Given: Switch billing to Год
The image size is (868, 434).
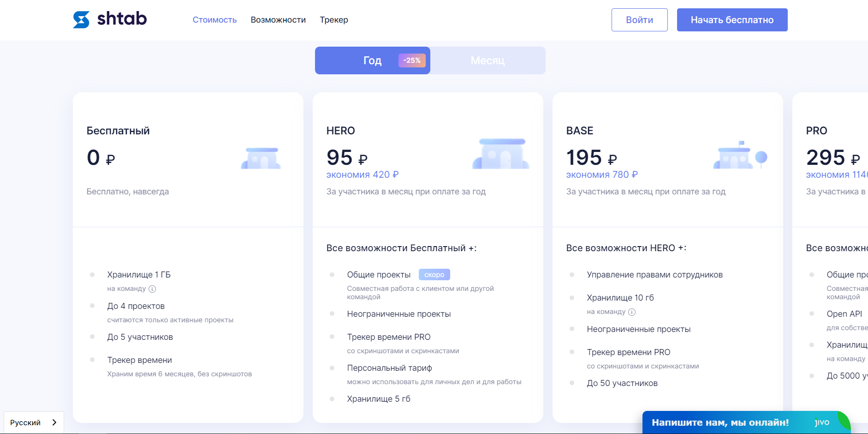Looking at the screenshot, I should 372,60.
